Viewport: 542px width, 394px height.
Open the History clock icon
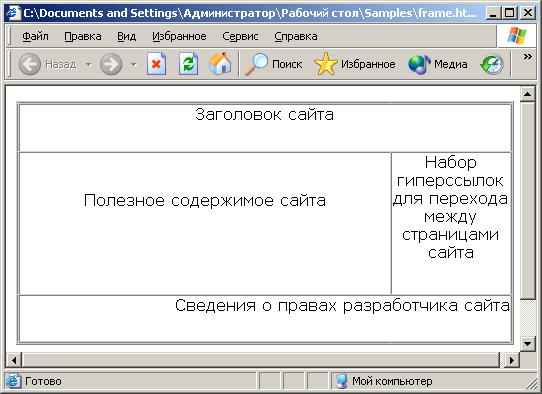pyautogui.click(x=492, y=64)
